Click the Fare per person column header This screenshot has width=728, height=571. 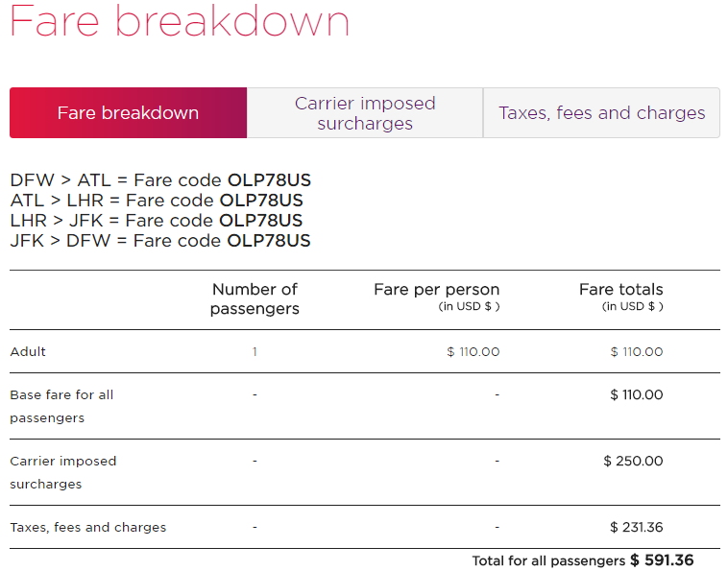click(x=436, y=297)
